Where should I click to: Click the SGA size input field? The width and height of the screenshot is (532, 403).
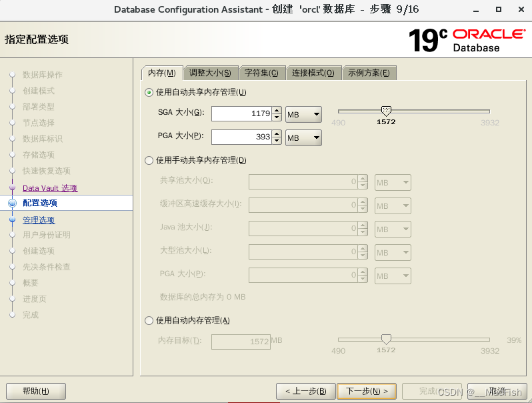pyautogui.click(x=241, y=113)
